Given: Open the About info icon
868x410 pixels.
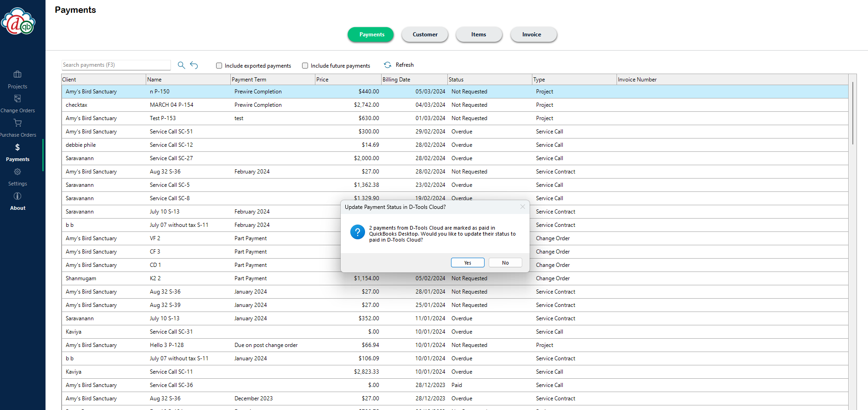Looking at the screenshot, I should click(17, 196).
